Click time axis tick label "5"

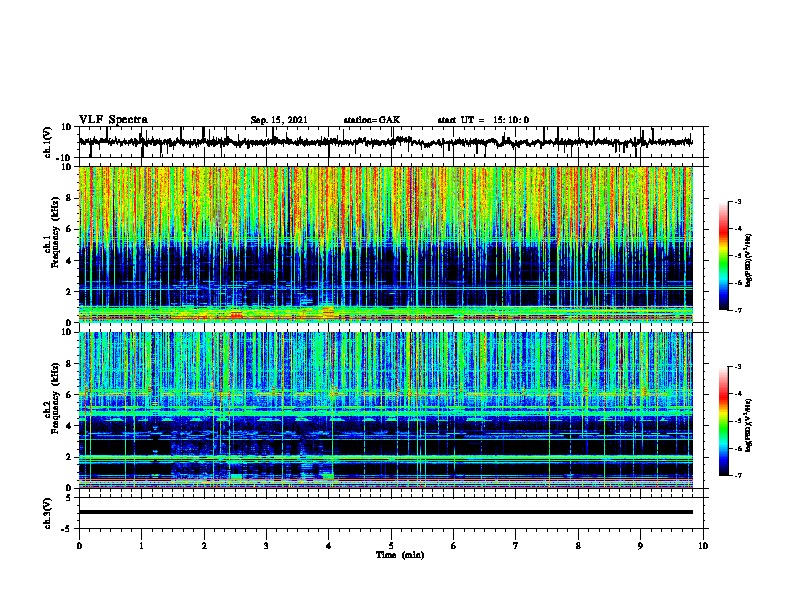coord(391,545)
